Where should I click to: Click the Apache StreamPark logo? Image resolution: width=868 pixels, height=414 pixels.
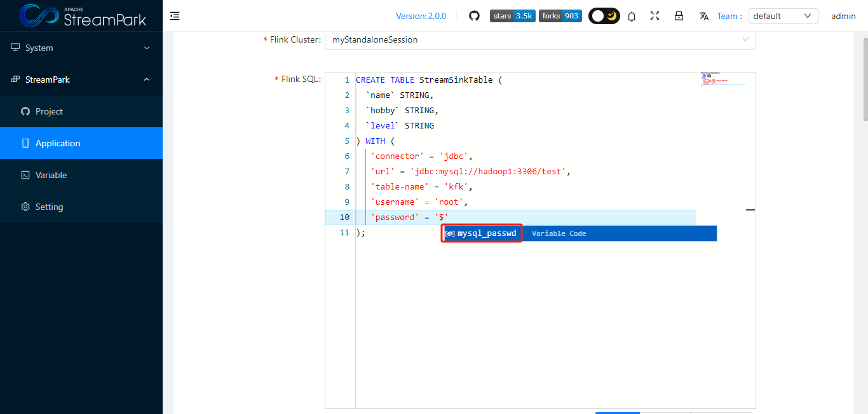coord(83,16)
